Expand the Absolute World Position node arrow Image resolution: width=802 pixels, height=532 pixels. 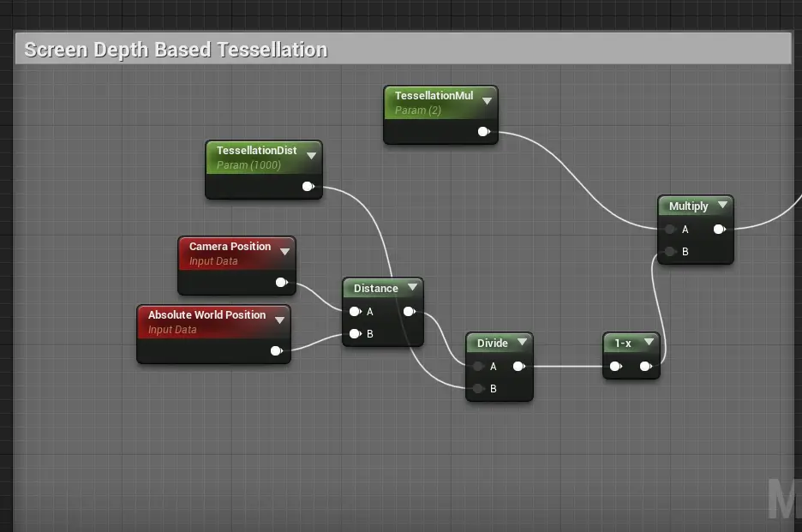click(x=280, y=320)
